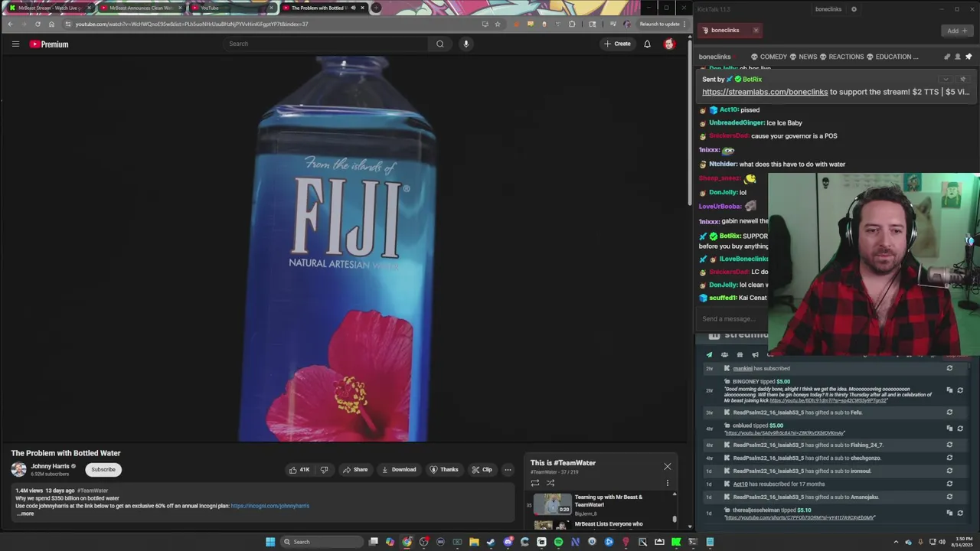
Task: Open KickTalk settings gear icon
Action: coord(854,9)
